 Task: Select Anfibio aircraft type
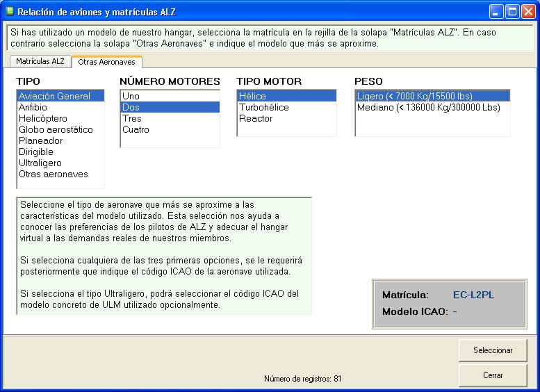pos(60,107)
